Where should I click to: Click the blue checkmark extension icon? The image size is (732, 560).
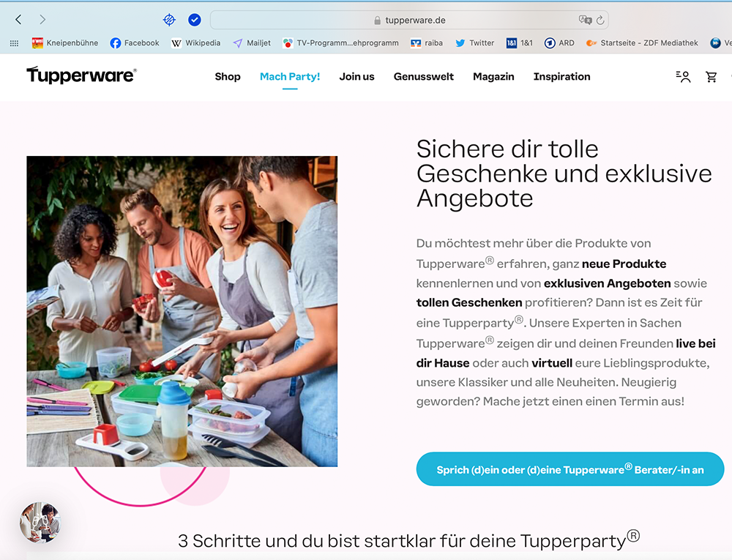(194, 20)
